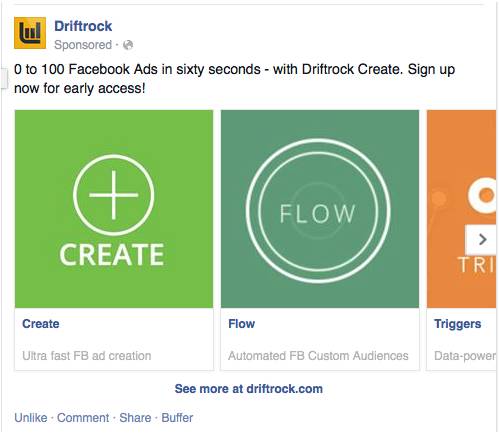Unlike the Driftrock post
Screen dimensions: 499x433
[31, 418]
